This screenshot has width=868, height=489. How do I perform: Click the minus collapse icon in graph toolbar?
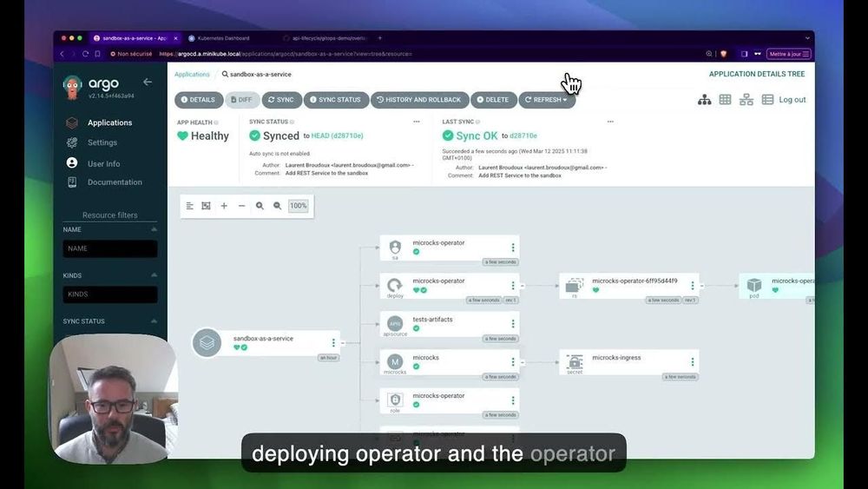click(242, 206)
